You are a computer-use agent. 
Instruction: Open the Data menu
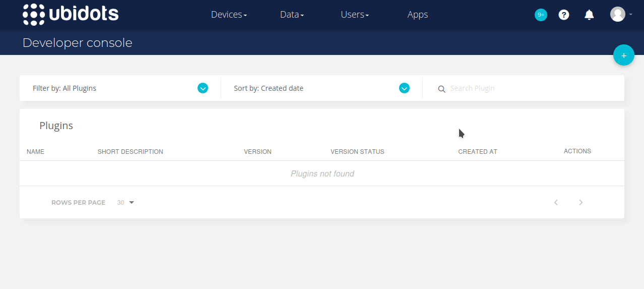click(292, 15)
